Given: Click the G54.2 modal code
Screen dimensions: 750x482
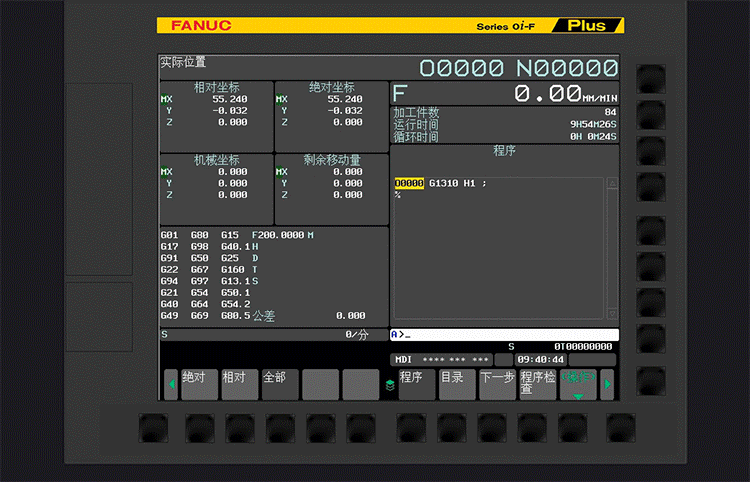Looking at the screenshot, I should (235, 304).
